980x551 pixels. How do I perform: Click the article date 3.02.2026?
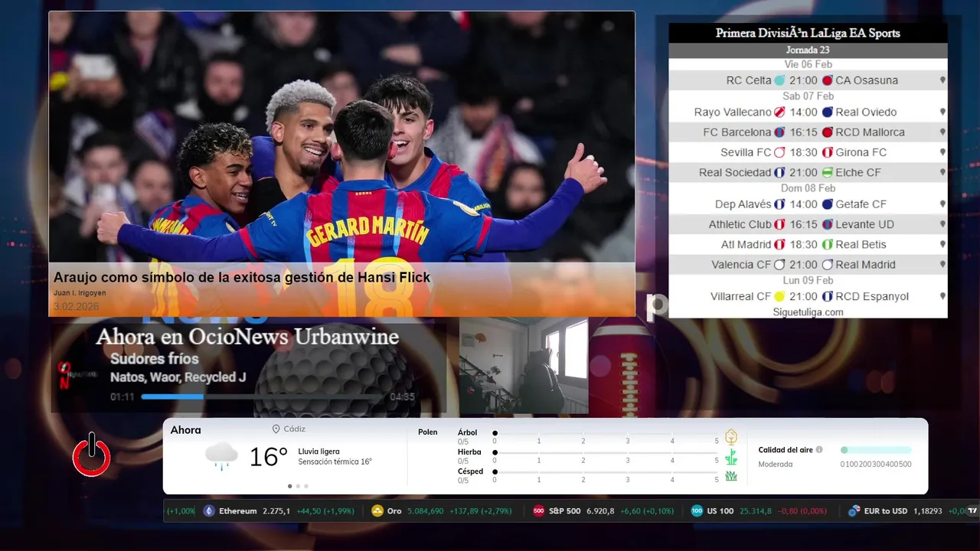76,307
